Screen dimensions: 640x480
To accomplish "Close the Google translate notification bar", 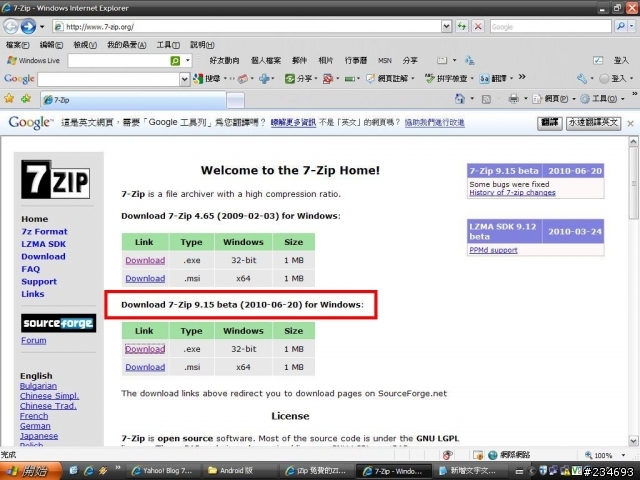I will pyautogui.click(x=631, y=123).
